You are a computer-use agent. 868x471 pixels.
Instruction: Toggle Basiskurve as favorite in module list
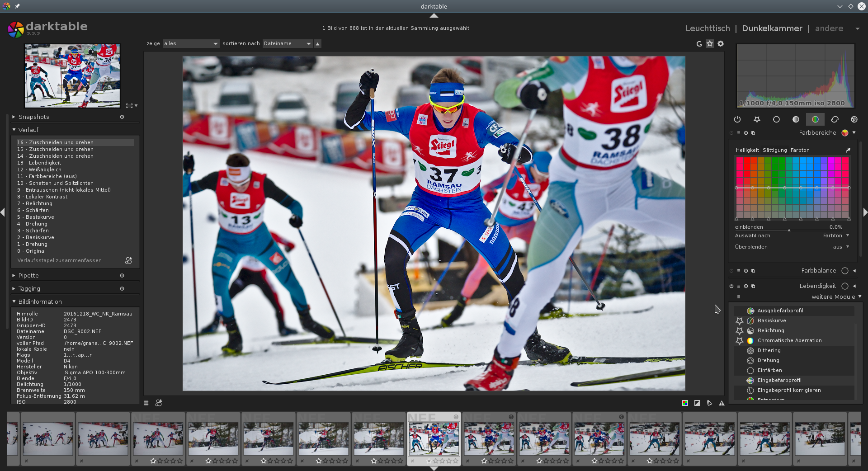pos(740,320)
